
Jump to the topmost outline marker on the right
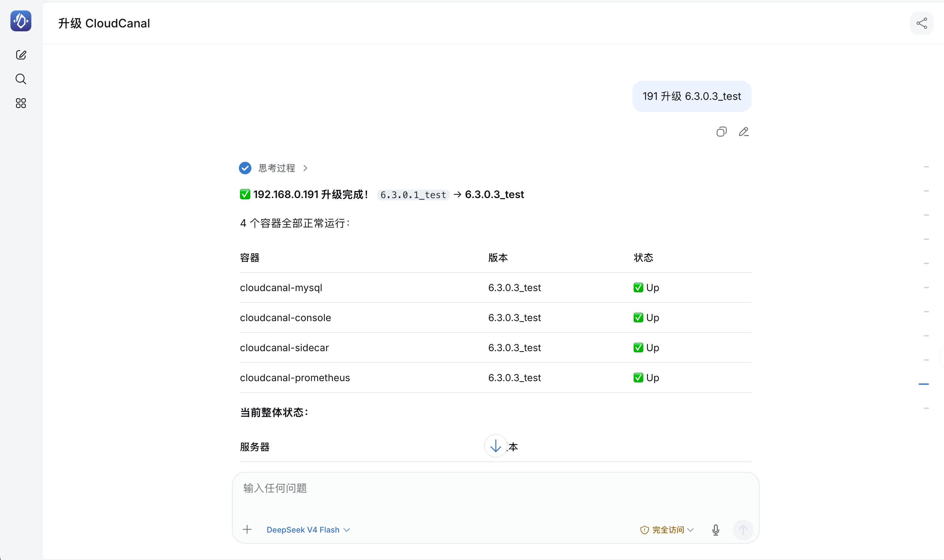click(926, 167)
